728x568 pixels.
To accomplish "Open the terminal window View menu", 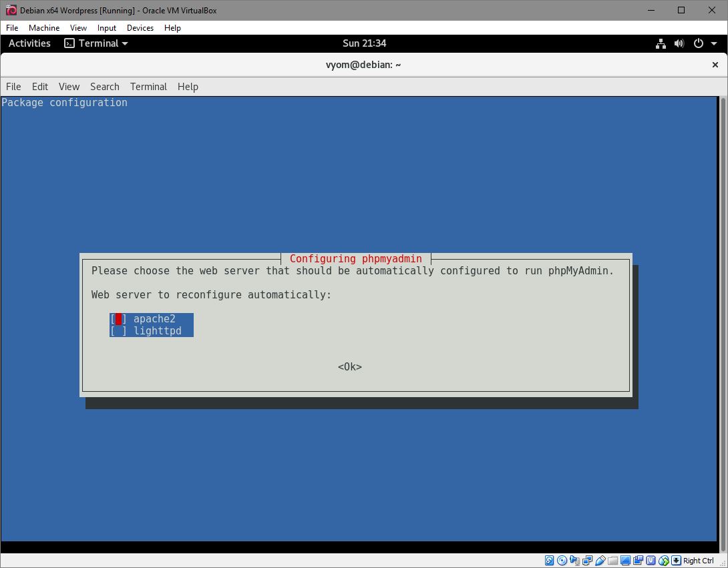I will pos(69,87).
